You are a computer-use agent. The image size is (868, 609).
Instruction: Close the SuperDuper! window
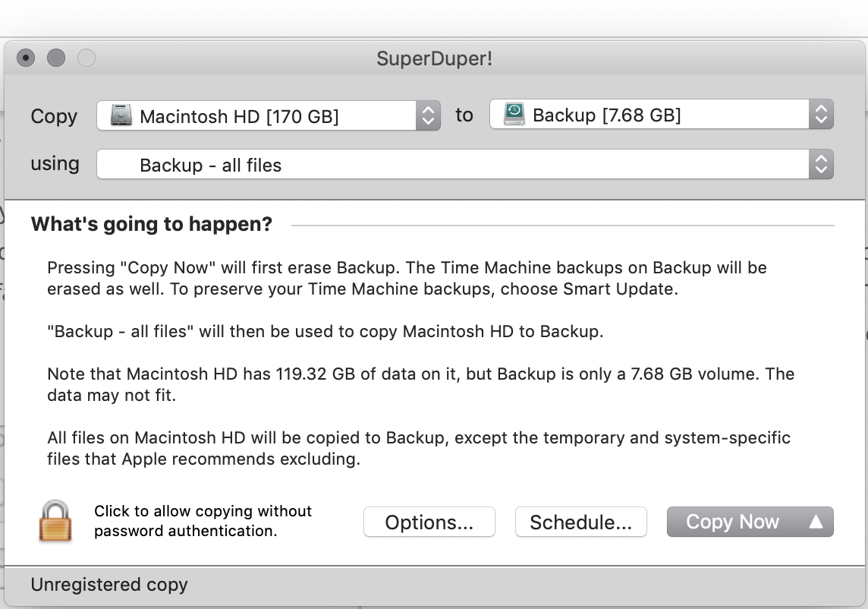click(26, 58)
